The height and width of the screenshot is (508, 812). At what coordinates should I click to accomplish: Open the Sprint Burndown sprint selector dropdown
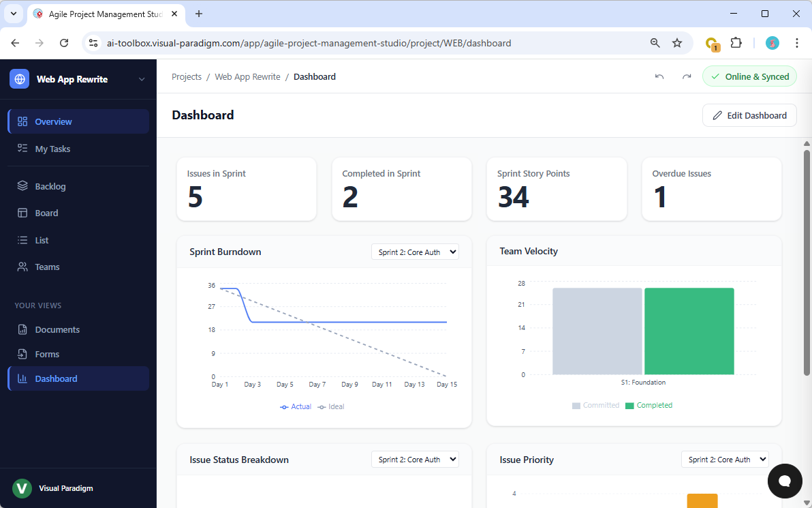click(x=415, y=252)
